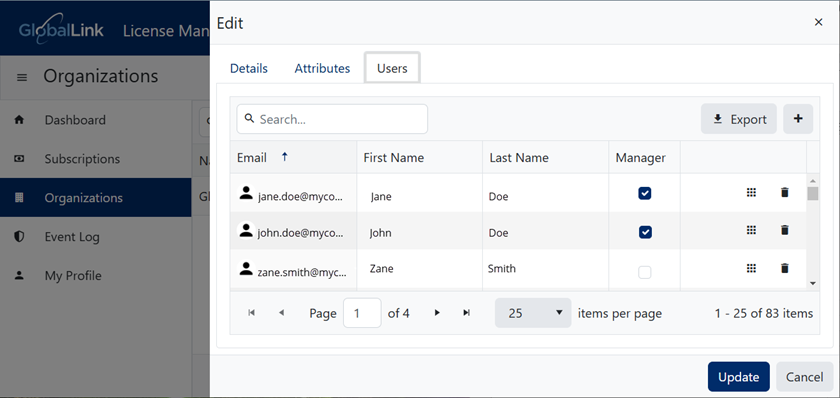Open the 25 items per page dropdown
The width and height of the screenshot is (840, 398).
(533, 313)
